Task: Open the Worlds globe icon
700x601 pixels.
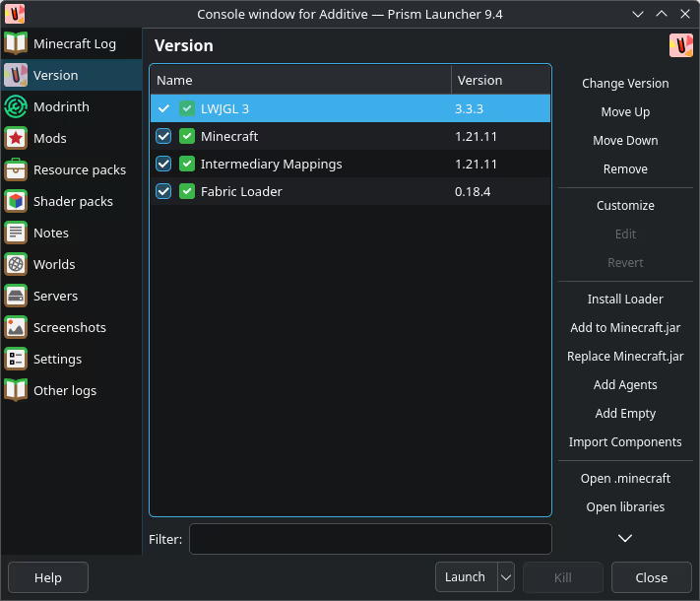Action: tap(16, 264)
